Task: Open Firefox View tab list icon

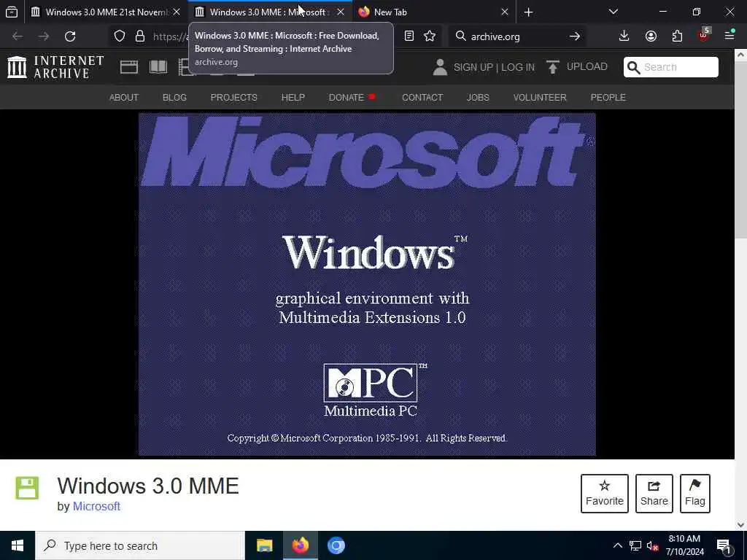Action: (x=12, y=12)
